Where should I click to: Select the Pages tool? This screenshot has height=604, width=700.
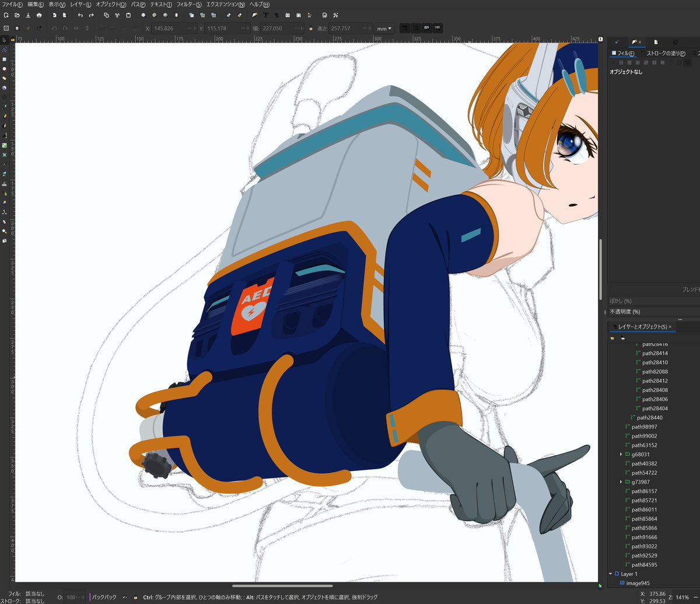coord(4,240)
